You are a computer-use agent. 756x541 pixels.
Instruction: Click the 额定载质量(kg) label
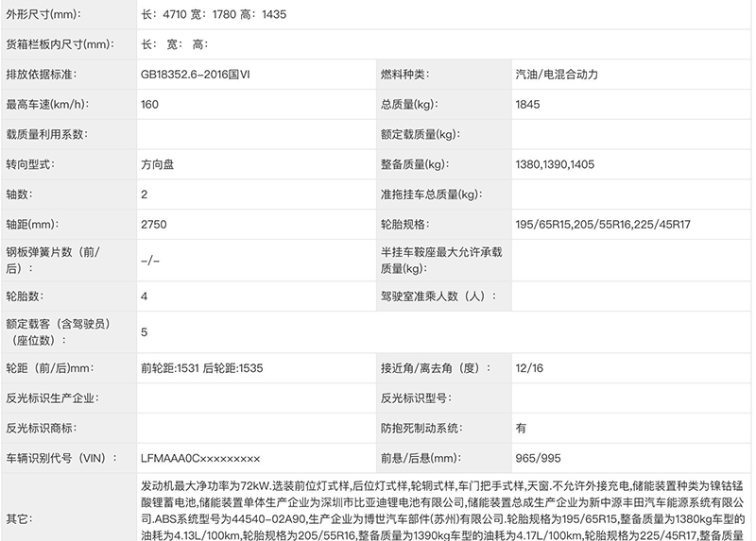pos(421,134)
